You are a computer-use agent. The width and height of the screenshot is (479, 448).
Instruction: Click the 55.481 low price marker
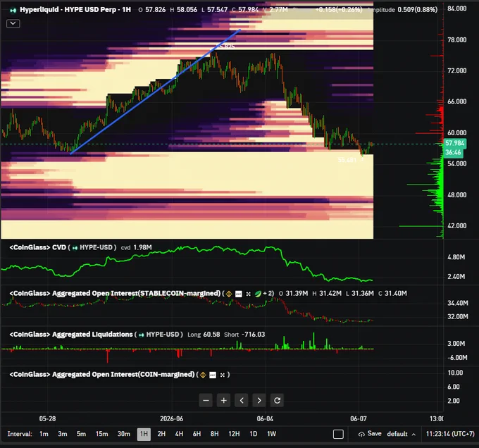pos(347,160)
